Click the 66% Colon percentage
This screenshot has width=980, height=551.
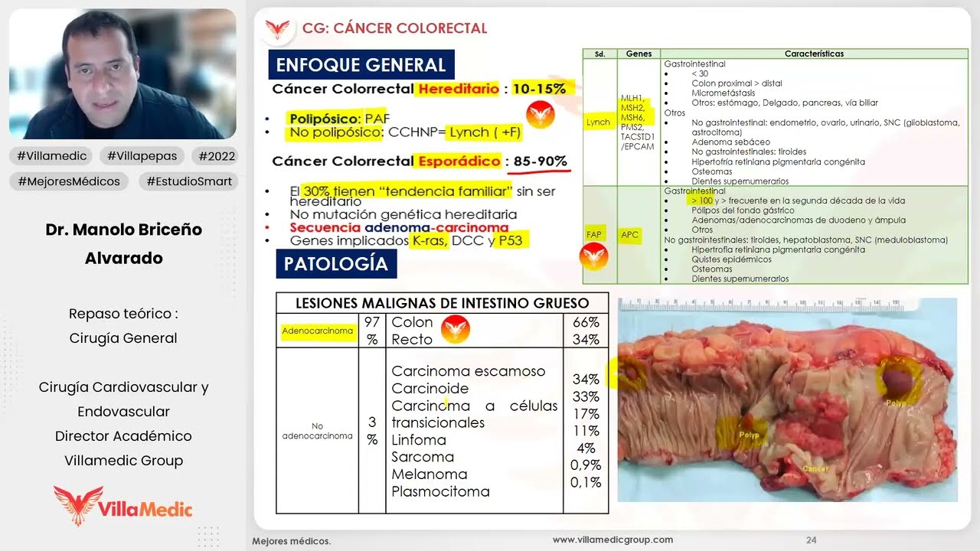586,323
